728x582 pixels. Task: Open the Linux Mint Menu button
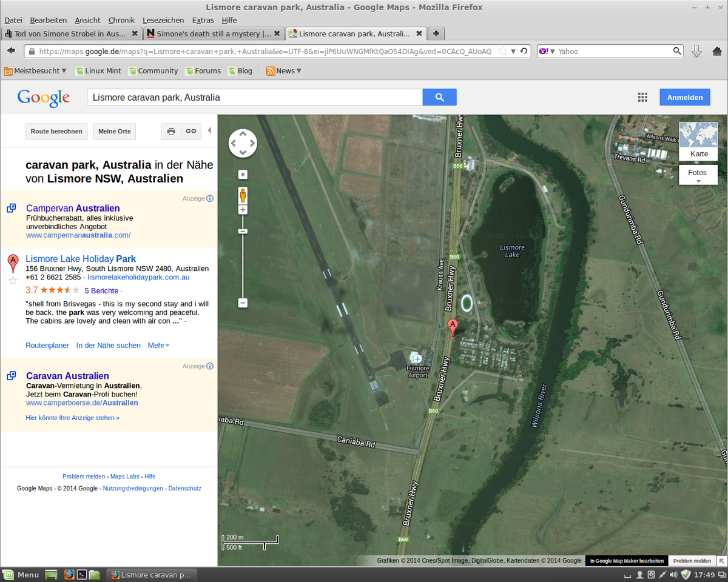[x=22, y=575]
